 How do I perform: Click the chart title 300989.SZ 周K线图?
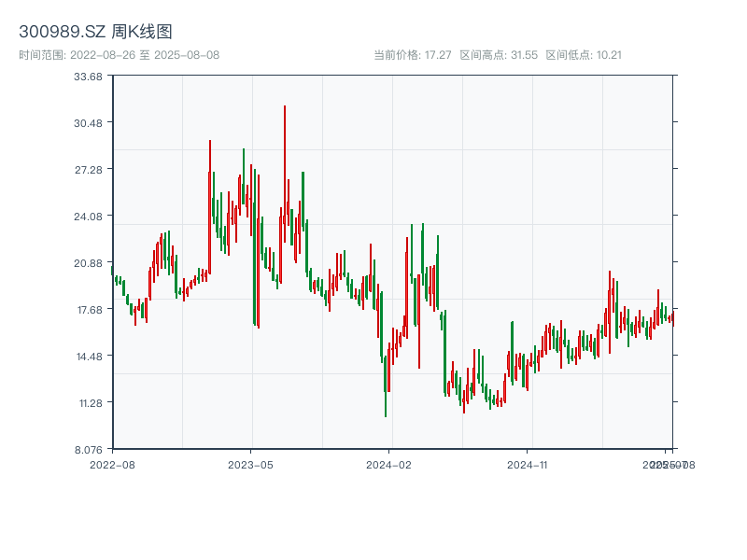pyautogui.click(x=95, y=32)
